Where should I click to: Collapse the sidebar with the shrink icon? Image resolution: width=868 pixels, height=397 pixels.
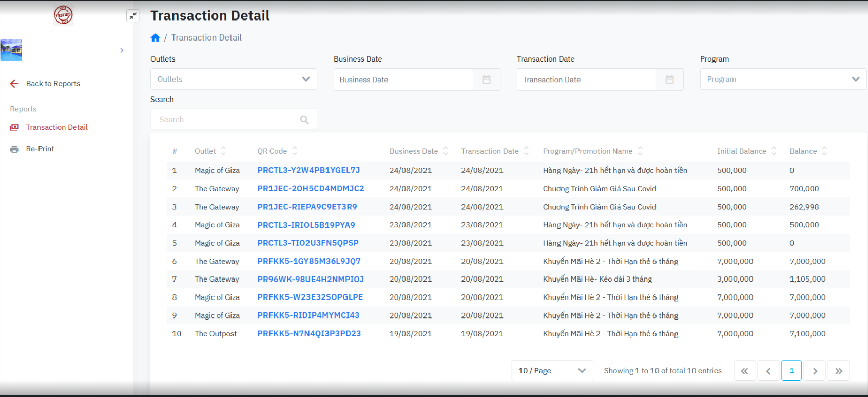133,16
